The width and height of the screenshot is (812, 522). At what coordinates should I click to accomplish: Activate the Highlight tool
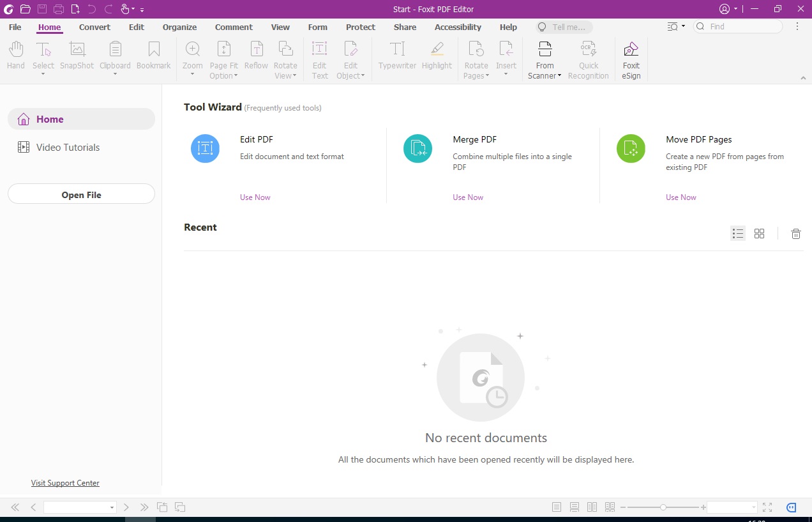[437, 58]
